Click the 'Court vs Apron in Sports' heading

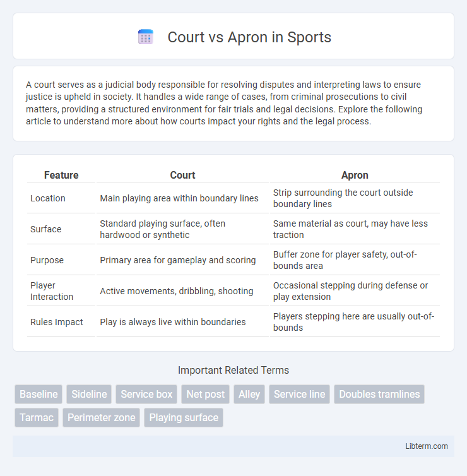[249, 37]
